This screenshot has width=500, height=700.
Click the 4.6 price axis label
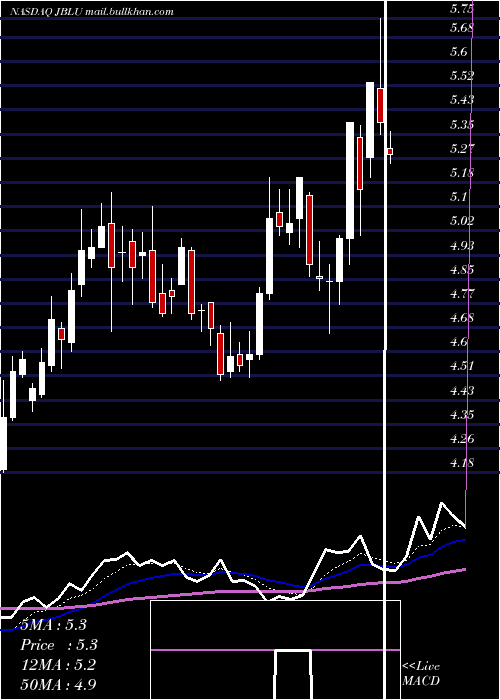click(x=459, y=342)
